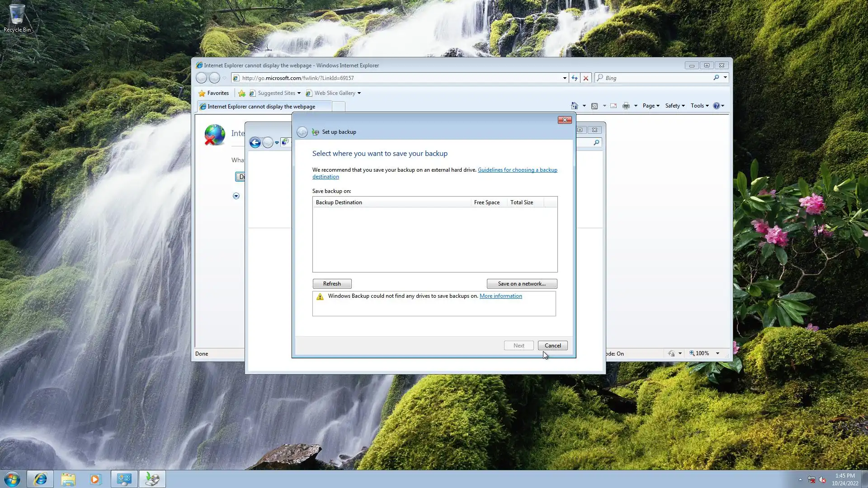This screenshot has height=488, width=868.
Task: Open Windows Media Player taskbar icon
Action: [x=95, y=479]
